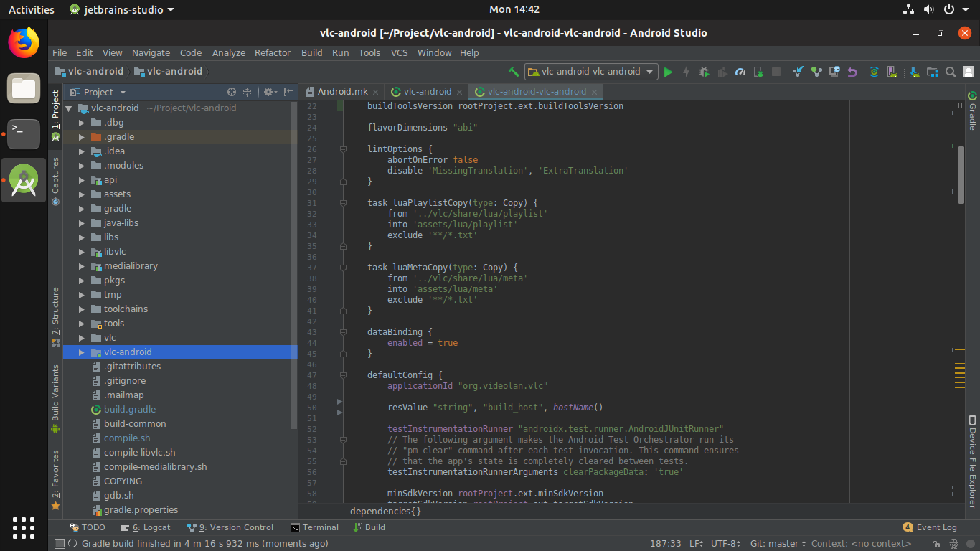Fold the lintOptions code block

coord(342,149)
